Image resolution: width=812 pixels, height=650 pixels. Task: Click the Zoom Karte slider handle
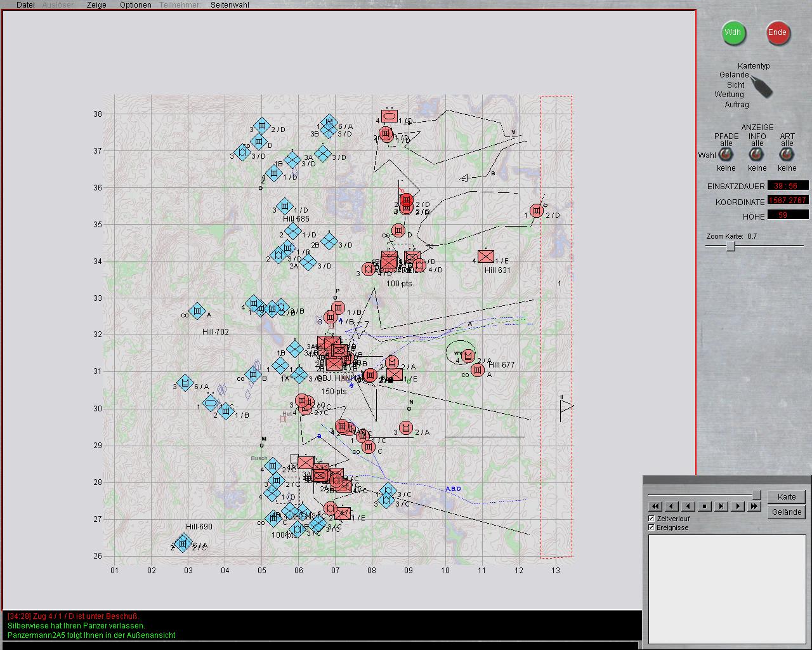point(731,246)
